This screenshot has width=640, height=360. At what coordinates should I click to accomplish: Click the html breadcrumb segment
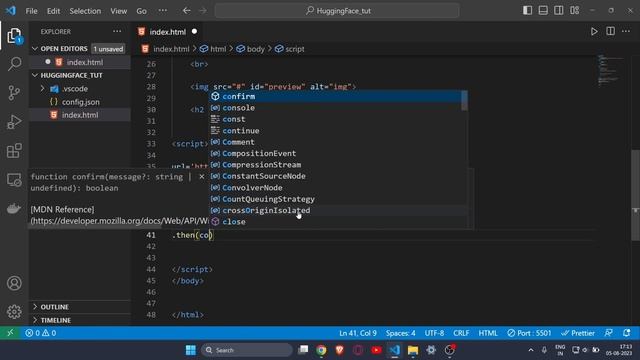(x=218, y=49)
